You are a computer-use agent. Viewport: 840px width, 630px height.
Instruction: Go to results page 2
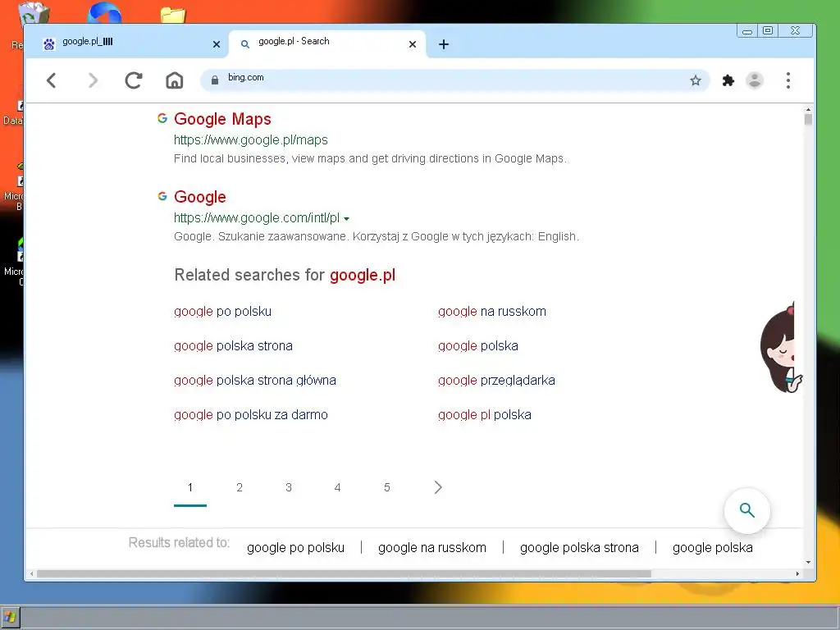pos(240,487)
